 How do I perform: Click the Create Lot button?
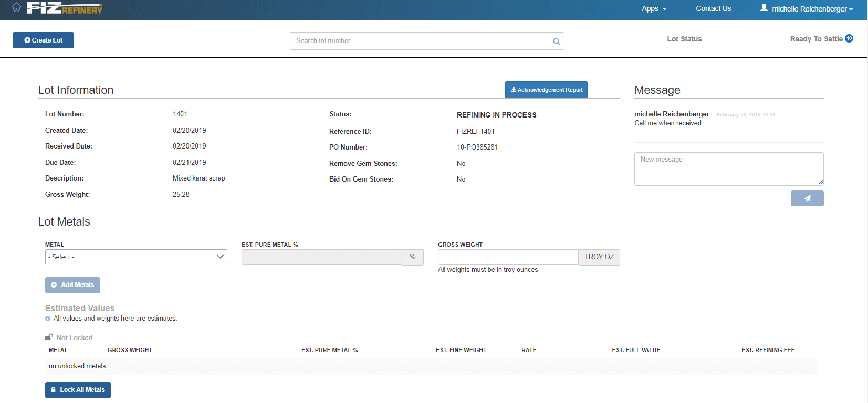43,40
